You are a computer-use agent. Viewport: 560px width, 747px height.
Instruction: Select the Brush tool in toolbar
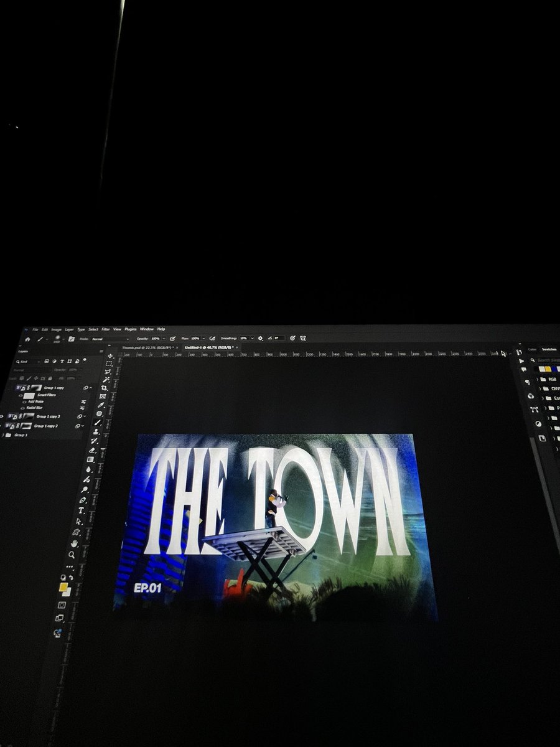tap(98, 423)
